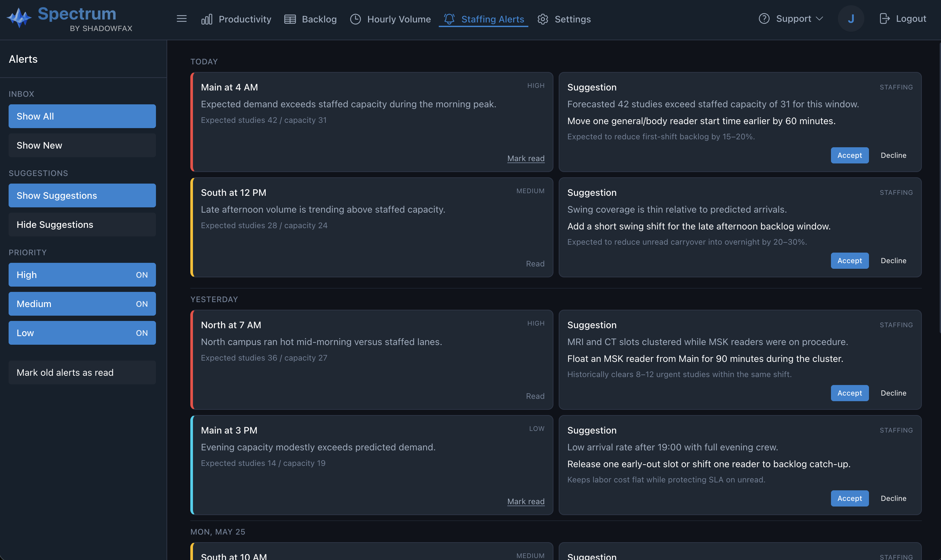Click the Settings gear icon
This screenshot has height=560, width=941.
543,19
